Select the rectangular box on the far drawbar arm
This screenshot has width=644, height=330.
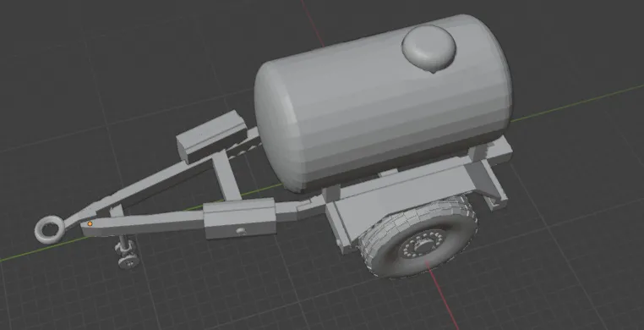(212, 136)
